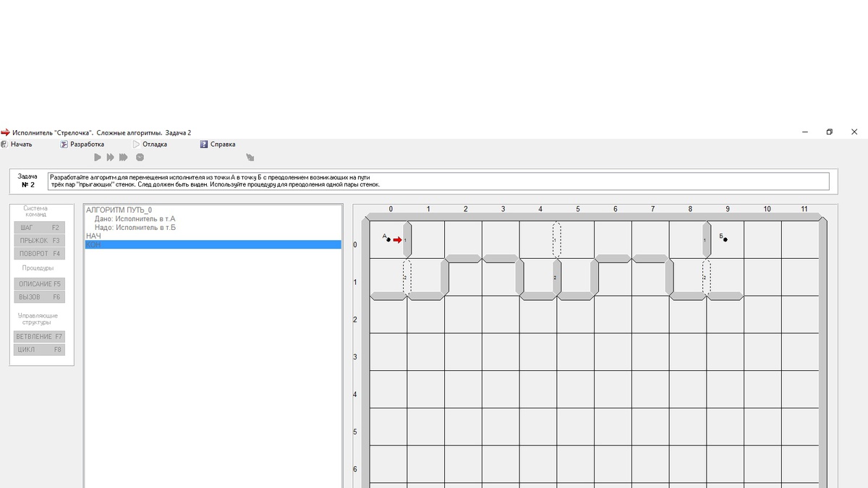
Task: Click the hand pointer toolbar icon
Action: 250,157
